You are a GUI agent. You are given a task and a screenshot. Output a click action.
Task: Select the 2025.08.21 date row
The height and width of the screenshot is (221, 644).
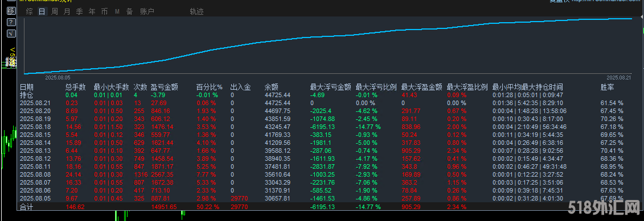(x=35, y=103)
